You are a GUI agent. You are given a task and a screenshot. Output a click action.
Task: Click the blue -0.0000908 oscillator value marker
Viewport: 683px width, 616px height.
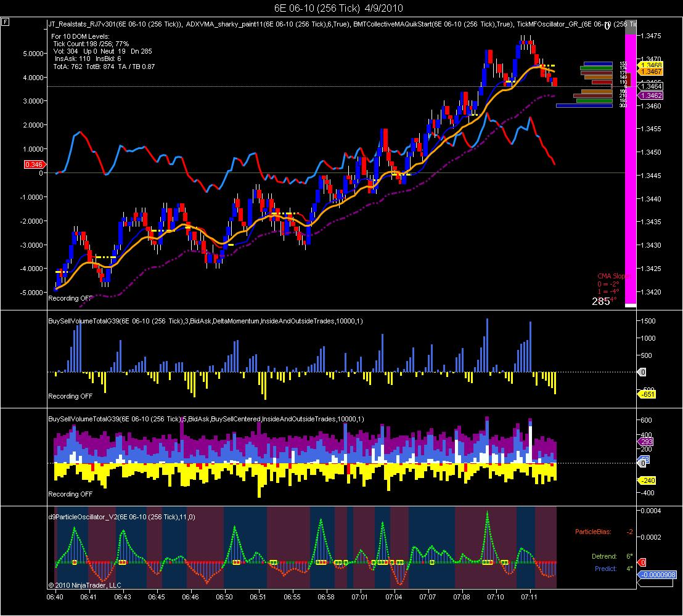pyautogui.click(x=657, y=575)
